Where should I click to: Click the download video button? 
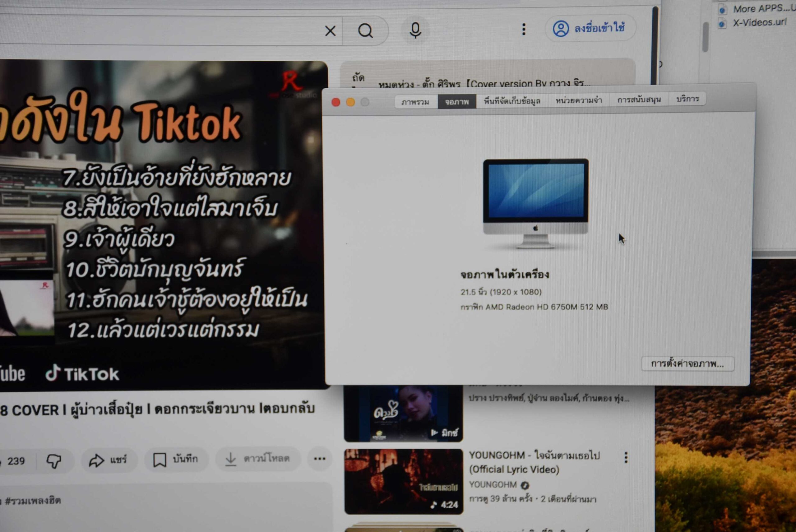[257, 459]
